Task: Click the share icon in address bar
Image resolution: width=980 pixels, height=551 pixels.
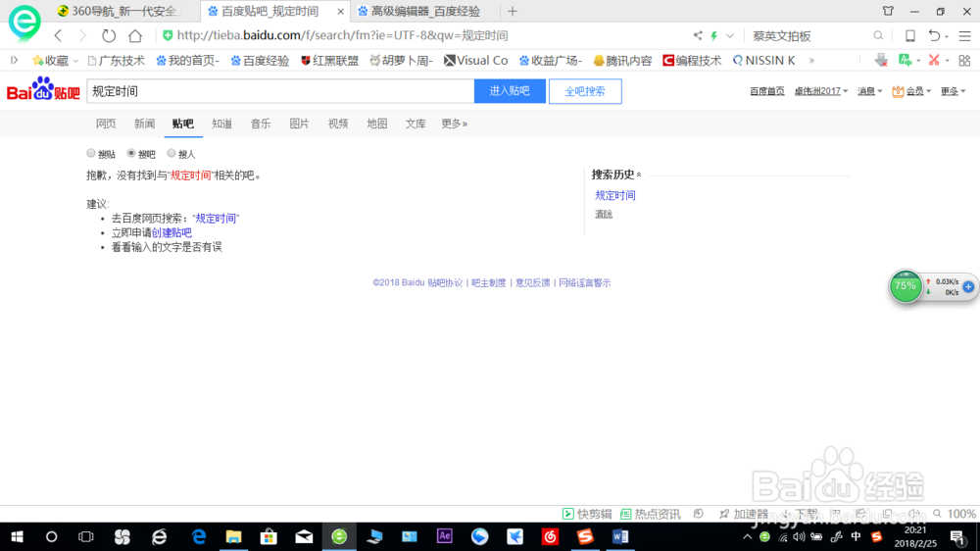Action: point(698,35)
